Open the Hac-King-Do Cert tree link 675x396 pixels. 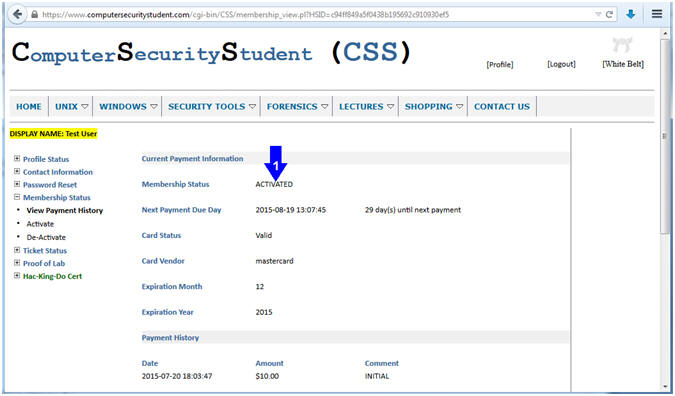click(52, 276)
